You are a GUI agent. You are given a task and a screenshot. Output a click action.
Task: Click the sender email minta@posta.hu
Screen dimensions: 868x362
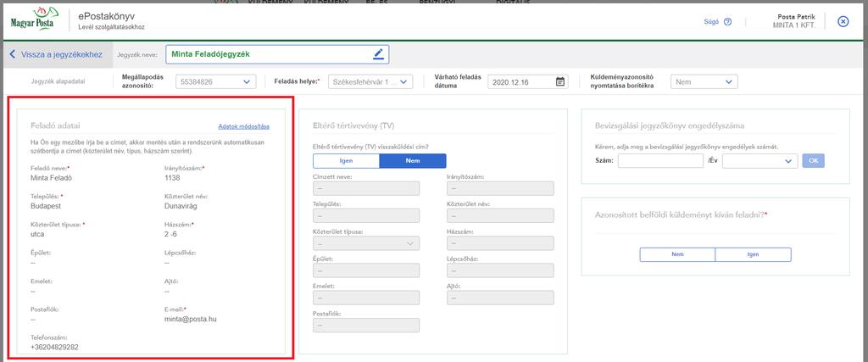tap(189, 320)
